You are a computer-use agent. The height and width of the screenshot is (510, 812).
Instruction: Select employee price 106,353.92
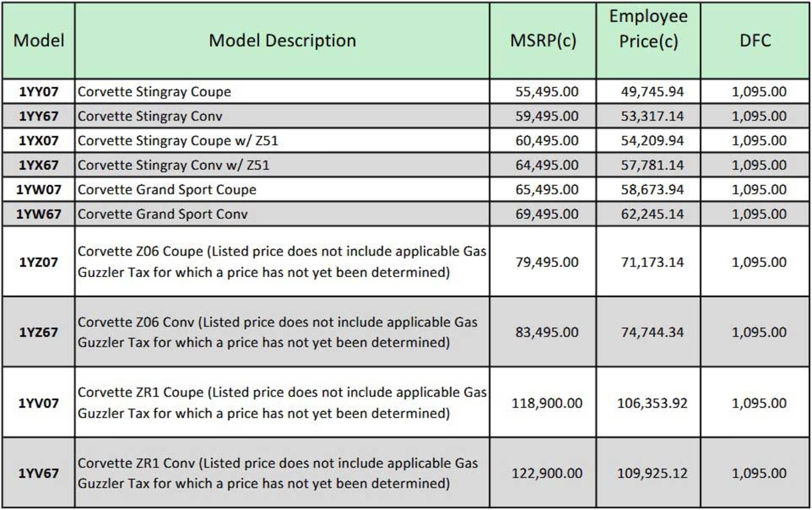(x=652, y=403)
